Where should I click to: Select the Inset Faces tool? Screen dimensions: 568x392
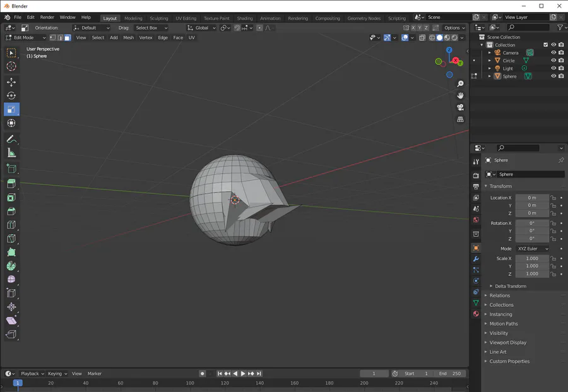(x=11, y=198)
